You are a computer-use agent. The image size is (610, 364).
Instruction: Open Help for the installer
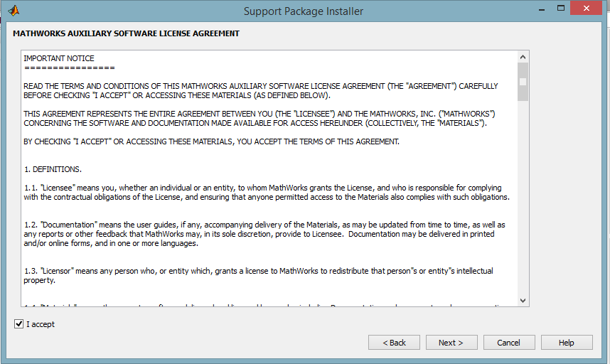(x=567, y=343)
